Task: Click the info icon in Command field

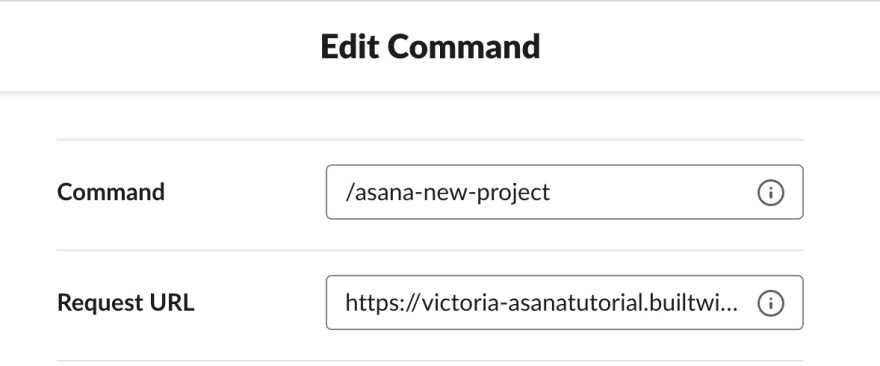Action: 771,193
